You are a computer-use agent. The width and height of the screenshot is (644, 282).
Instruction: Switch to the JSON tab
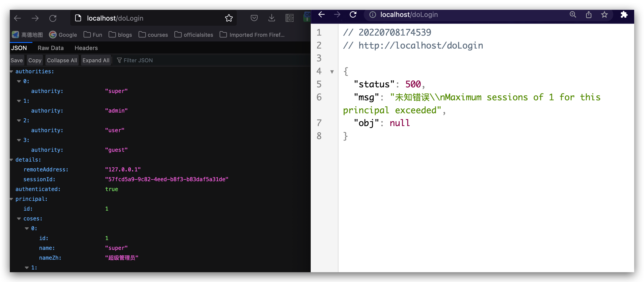19,48
